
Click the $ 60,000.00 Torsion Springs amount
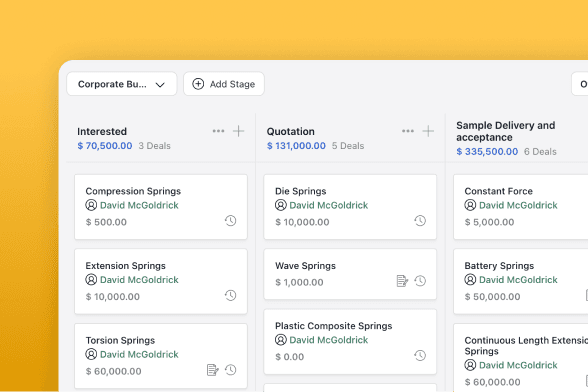click(114, 371)
